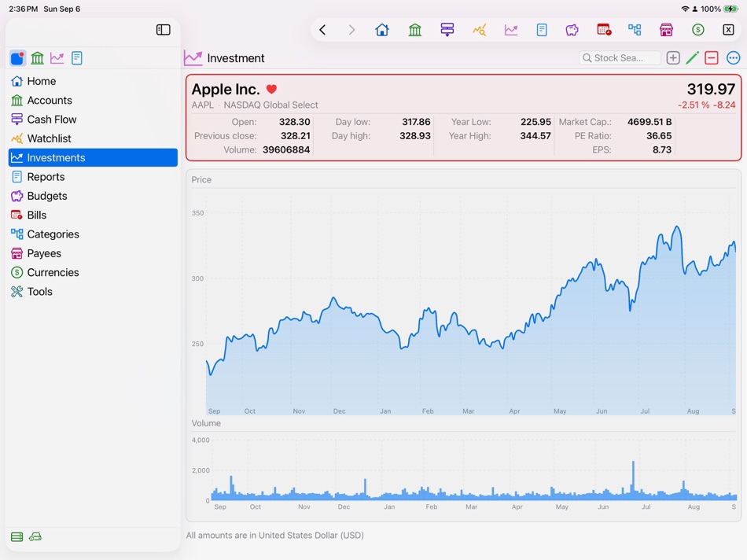Open Investments chart icon in top toolbar
The image size is (747, 560).
tap(511, 30)
